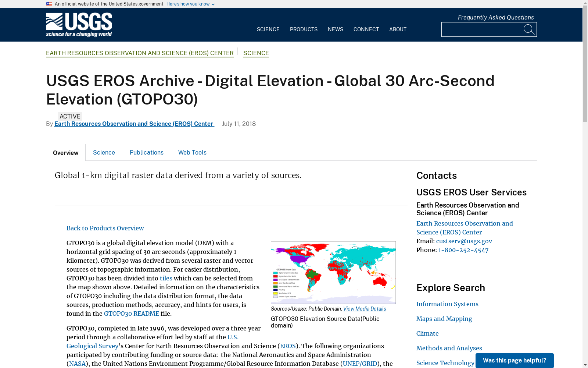Click the 'ACTIVE' status label

point(70,116)
